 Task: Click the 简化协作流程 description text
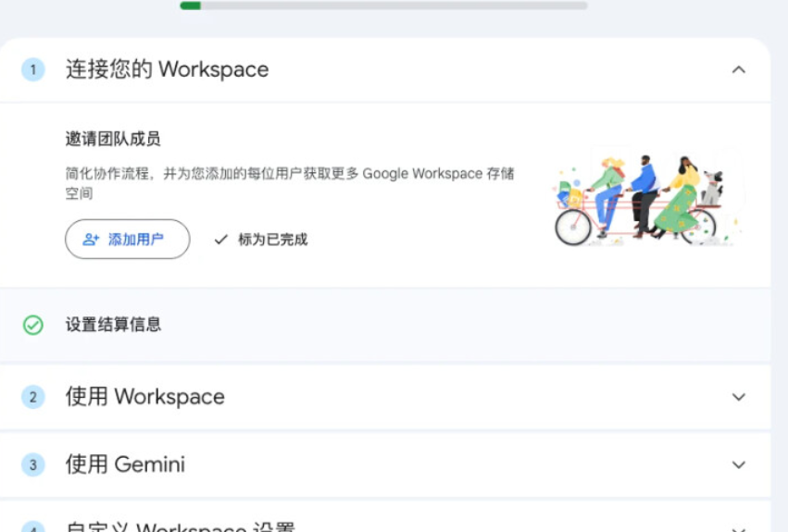point(290,183)
